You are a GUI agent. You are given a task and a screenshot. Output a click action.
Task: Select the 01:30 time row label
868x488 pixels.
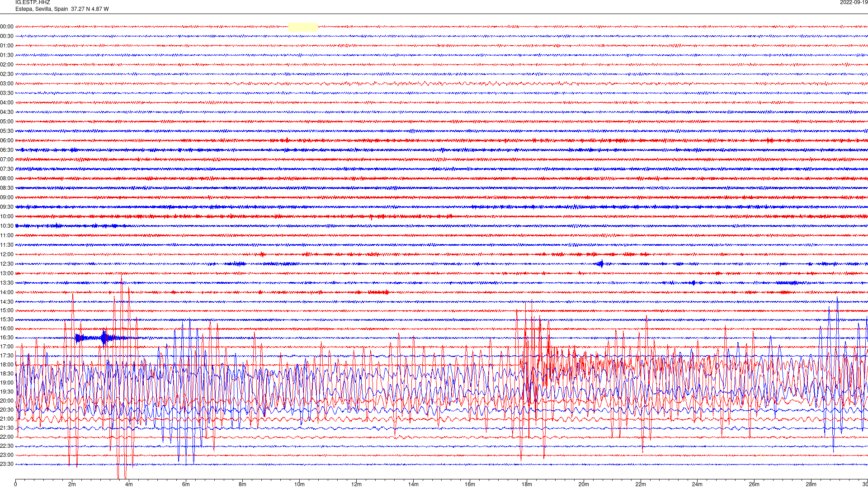pyautogui.click(x=7, y=55)
